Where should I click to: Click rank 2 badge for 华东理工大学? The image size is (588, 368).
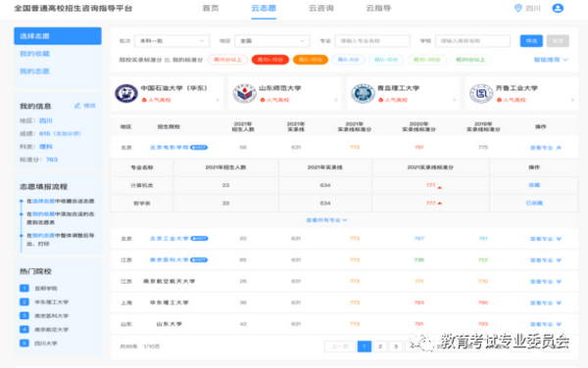coord(24,301)
